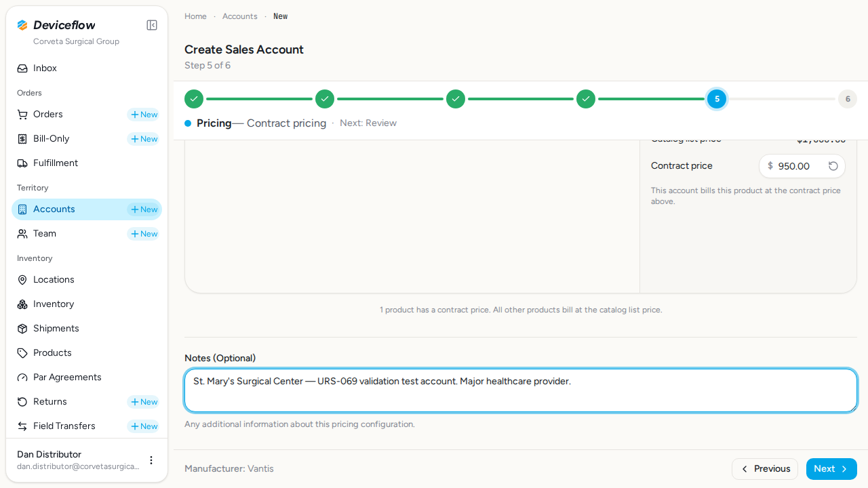Click the Corveta Surgical Group label

coord(76,41)
